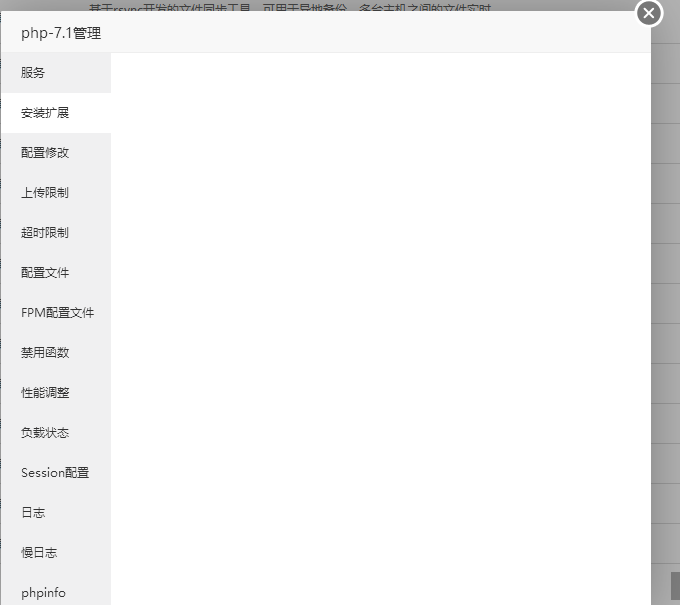Select the 安装扩展 tab
The height and width of the screenshot is (605, 680).
click(x=56, y=113)
